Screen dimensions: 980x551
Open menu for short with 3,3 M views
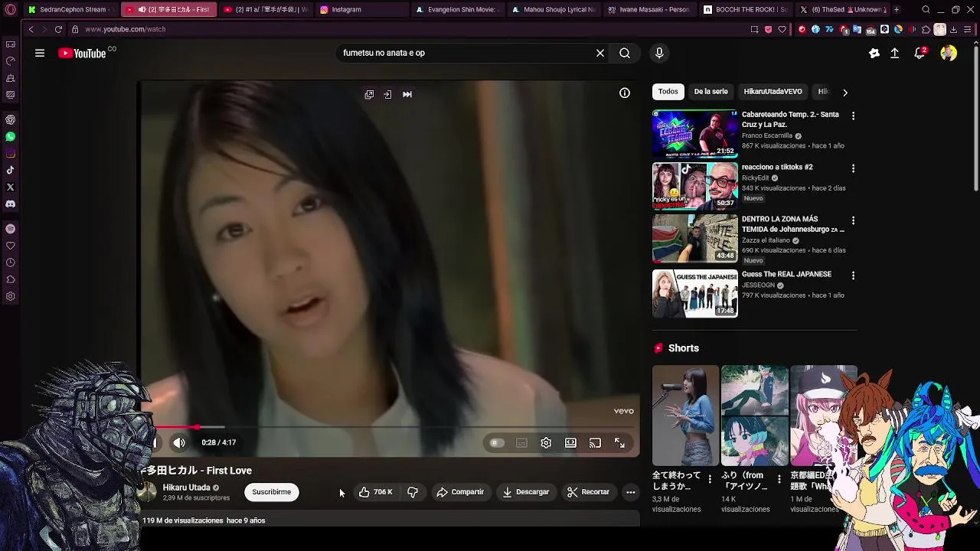(710, 480)
